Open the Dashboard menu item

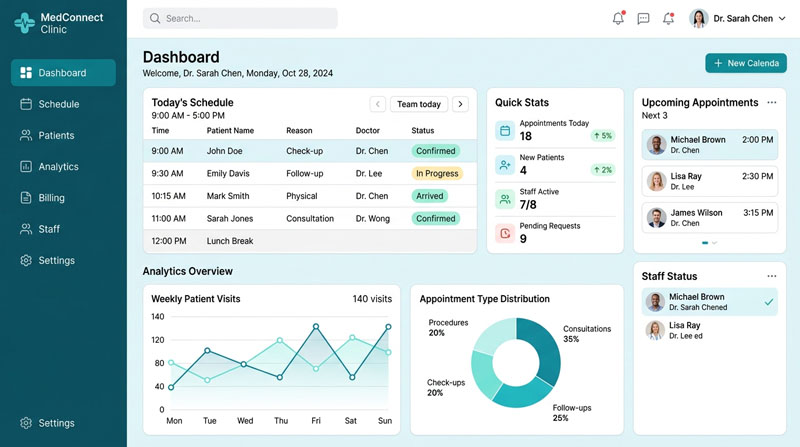tap(63, 72)
